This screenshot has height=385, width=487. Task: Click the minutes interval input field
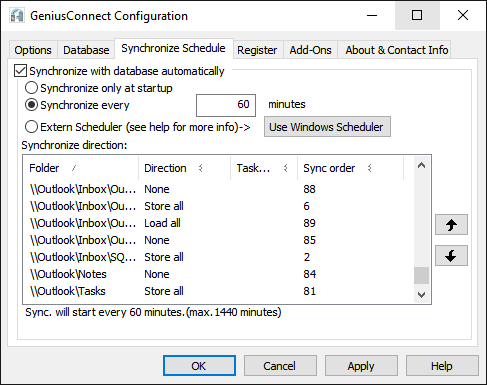[226, 105]
